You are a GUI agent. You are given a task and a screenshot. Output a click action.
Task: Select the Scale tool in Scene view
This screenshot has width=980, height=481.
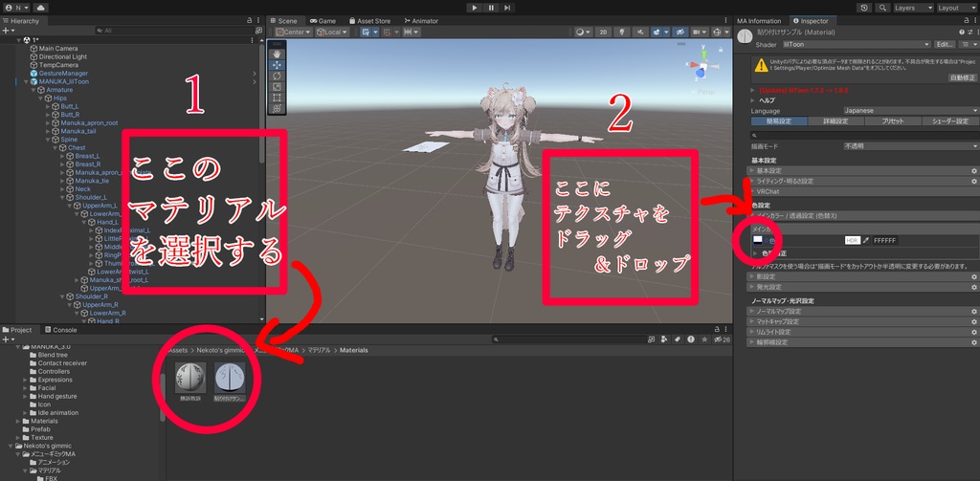[277, 87]
